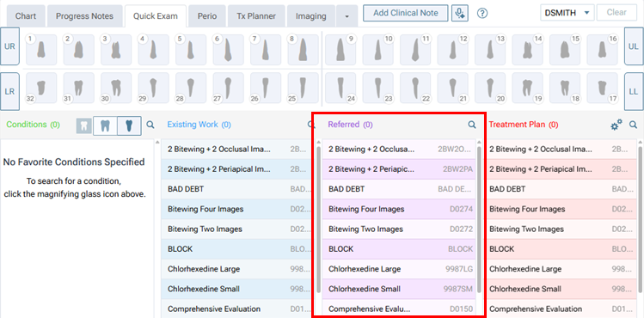Toggle the crown view tooth button

click(105, 125)
